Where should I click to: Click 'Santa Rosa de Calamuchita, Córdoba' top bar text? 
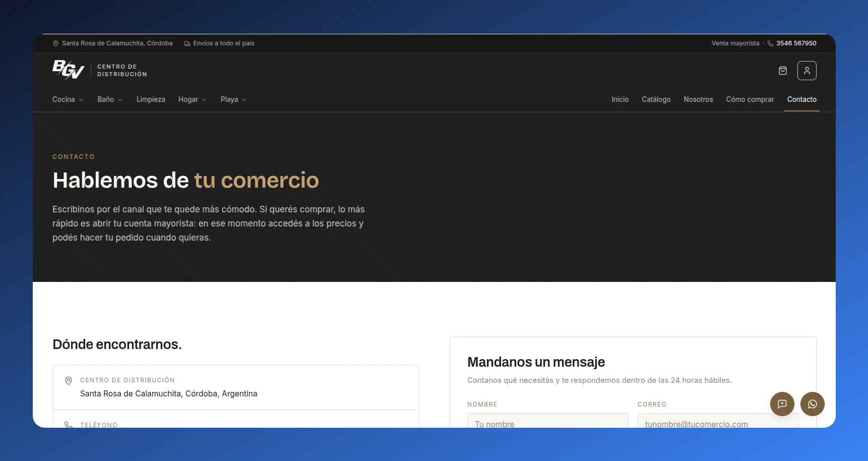pyautogui.click(x=117, y=43)
